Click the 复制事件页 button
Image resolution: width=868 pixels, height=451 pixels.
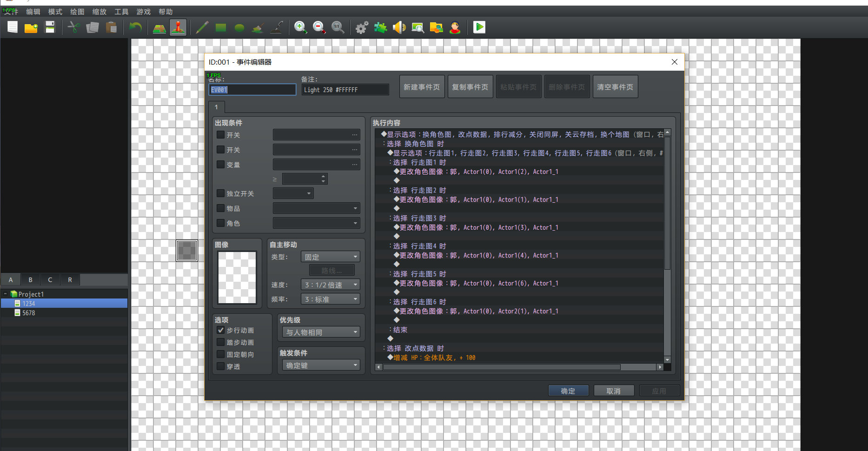pyautogui.click(x=470, y=87)
